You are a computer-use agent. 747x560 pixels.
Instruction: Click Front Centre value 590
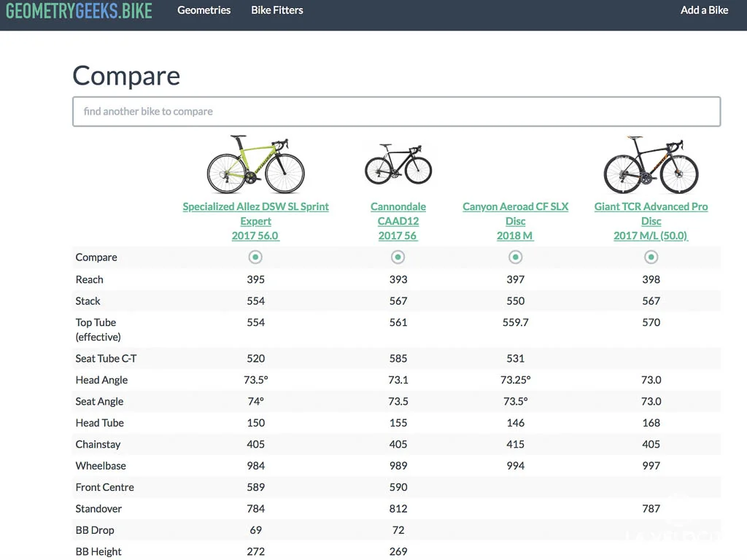398,487
